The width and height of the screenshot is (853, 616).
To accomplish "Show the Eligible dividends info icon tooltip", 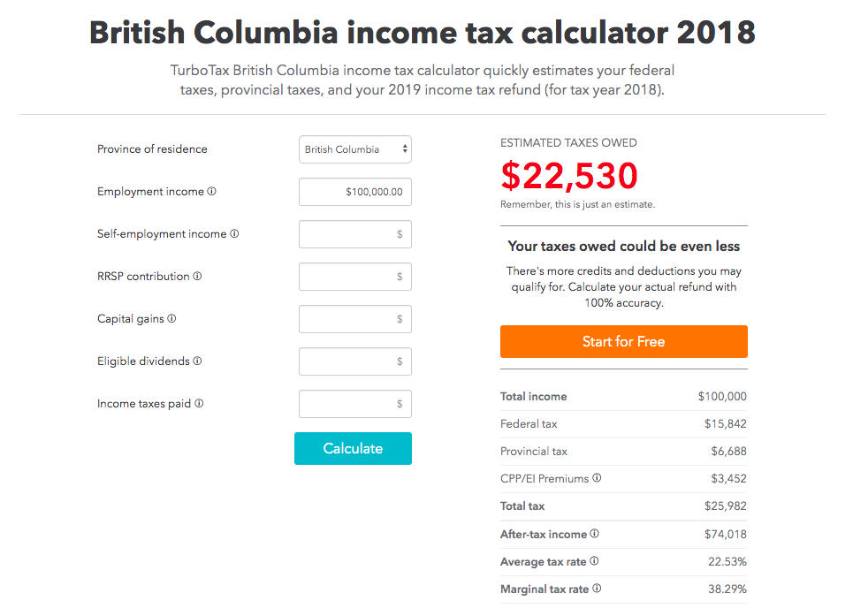I will [197, 361].
